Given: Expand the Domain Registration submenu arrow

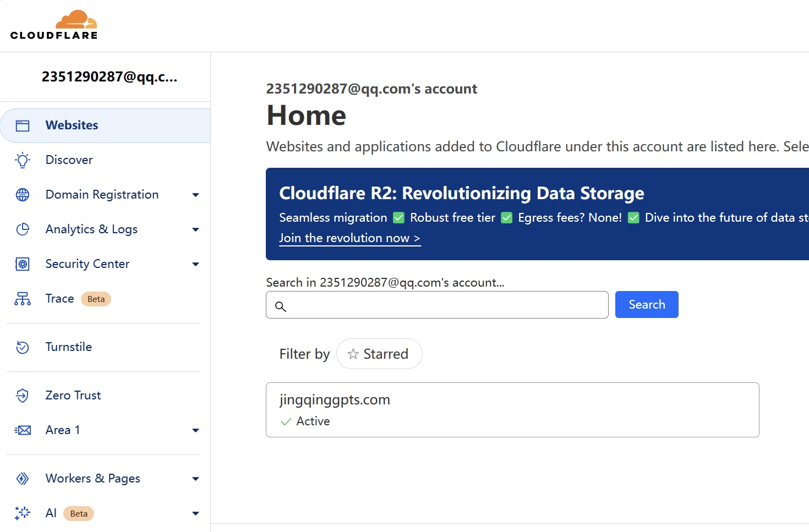Looking at the screenshot, I should (x=195, y=195).
